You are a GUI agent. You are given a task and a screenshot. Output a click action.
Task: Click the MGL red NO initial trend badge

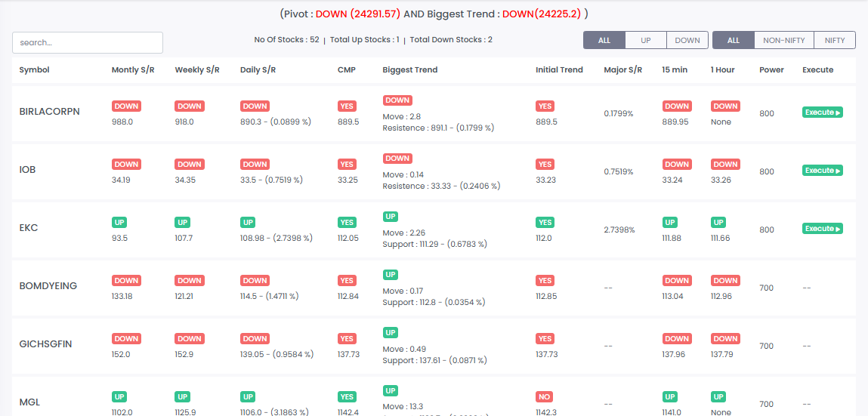coord(544,396)
